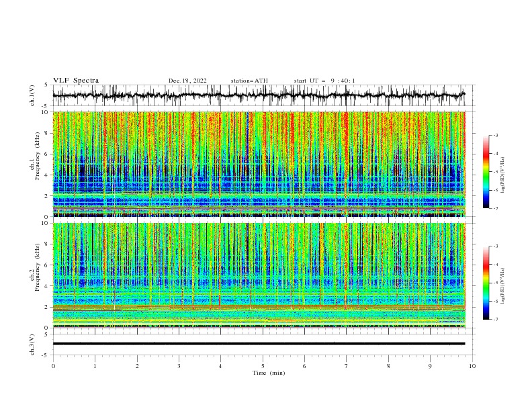Viewport: 532px width, 411px height.
Task: Click the "VLF Spectra" title text
Action: click(76, 81)
